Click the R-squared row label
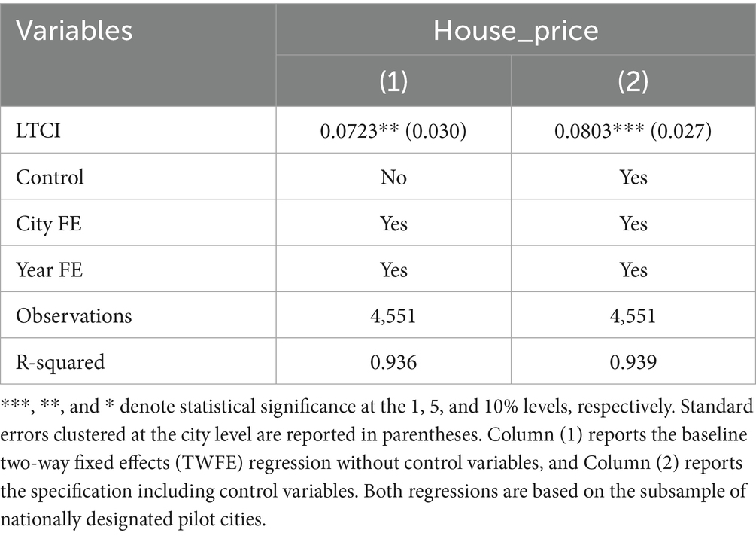 (x=60, y=361)
